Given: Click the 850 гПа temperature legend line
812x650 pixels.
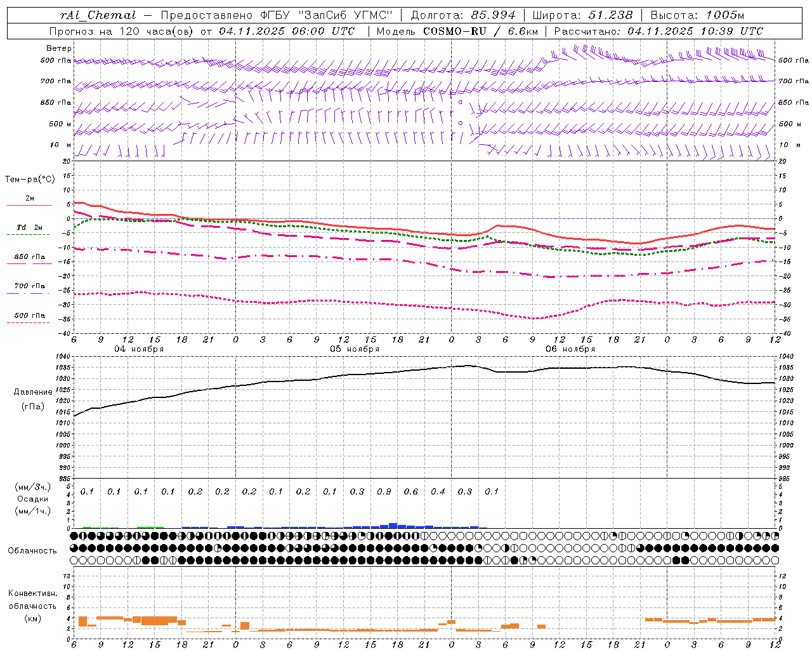Looking at the screenshot, I should coord(29,263).
